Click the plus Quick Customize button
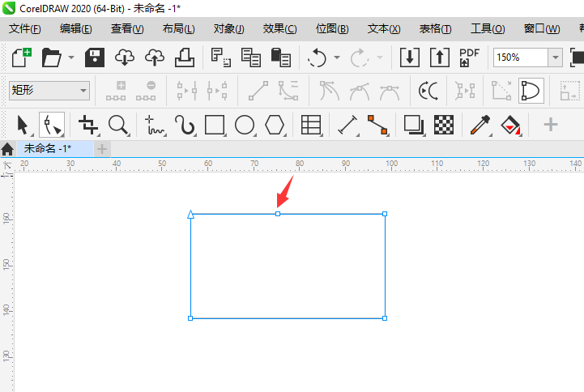Screen dimensions: 584x392 click(551, 125)
